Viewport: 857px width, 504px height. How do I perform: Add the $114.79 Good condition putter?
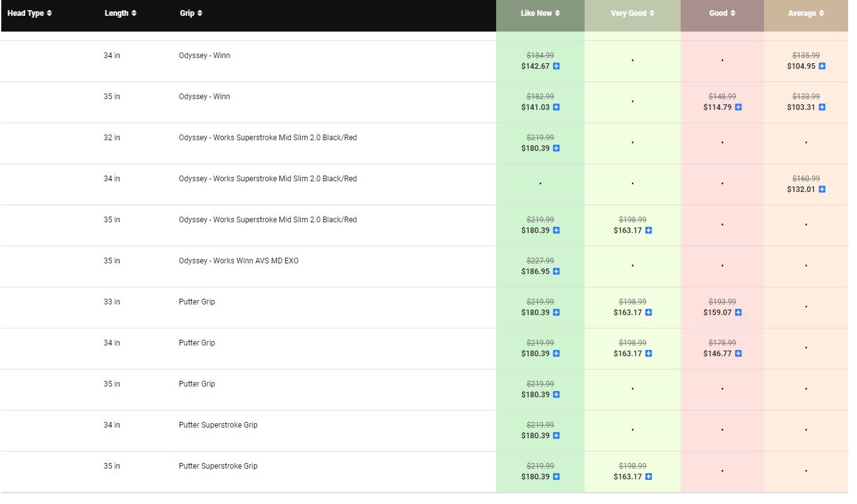coord(738,107)
